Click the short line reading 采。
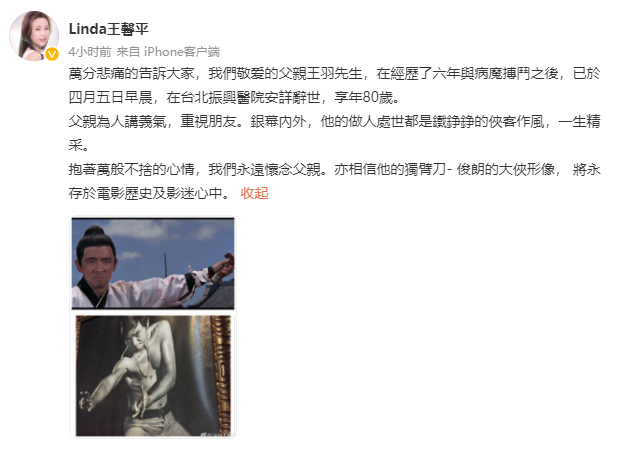The height and width of the screenshot is (449, 619). pyautogui.click(x=79, y=145)
